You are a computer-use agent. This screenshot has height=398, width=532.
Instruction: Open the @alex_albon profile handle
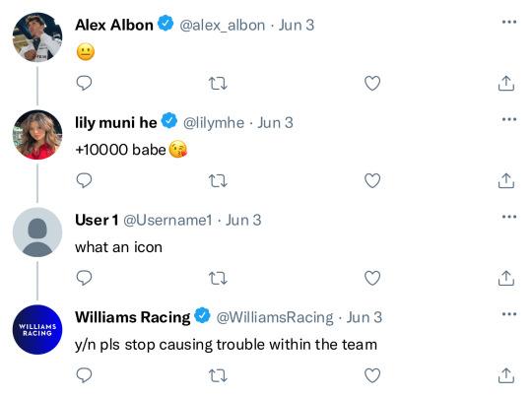tap(223, 26)
